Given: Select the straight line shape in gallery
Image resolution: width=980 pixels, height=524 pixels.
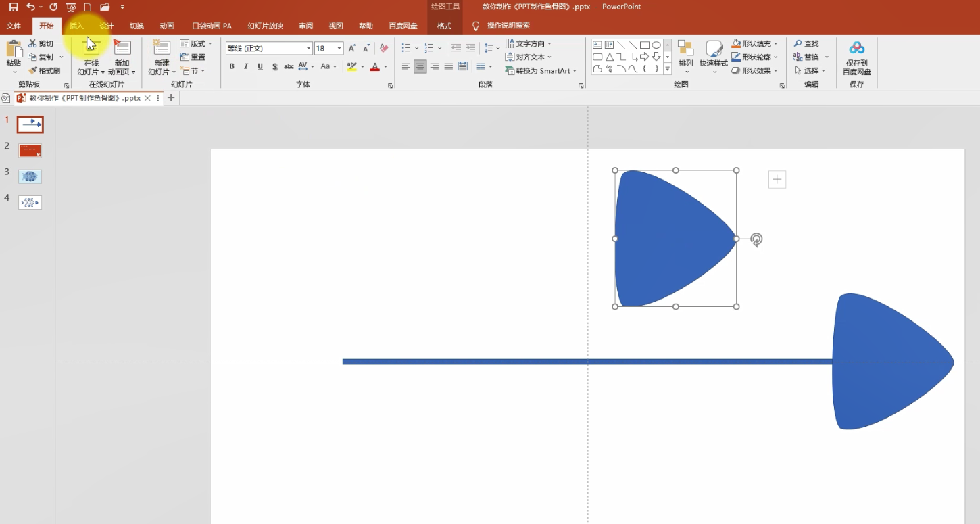Looking at the screenshot, I should tap(621, 45).
